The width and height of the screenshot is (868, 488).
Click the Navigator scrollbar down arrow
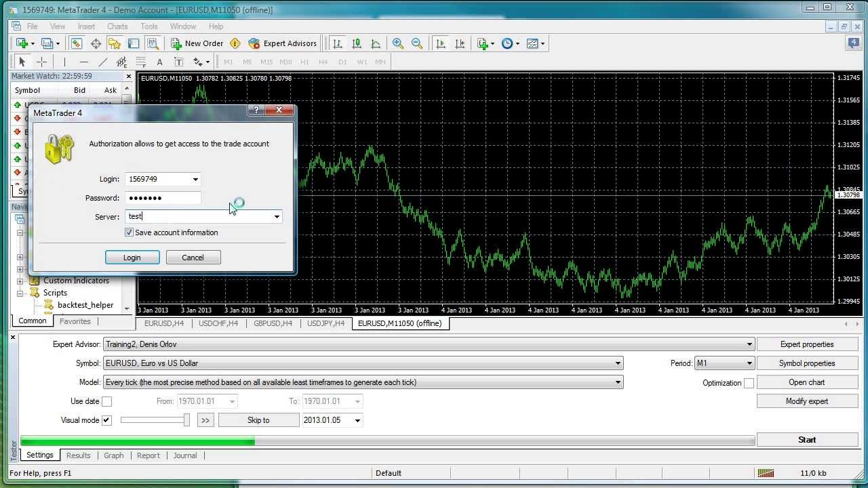[x=127, y=308]
